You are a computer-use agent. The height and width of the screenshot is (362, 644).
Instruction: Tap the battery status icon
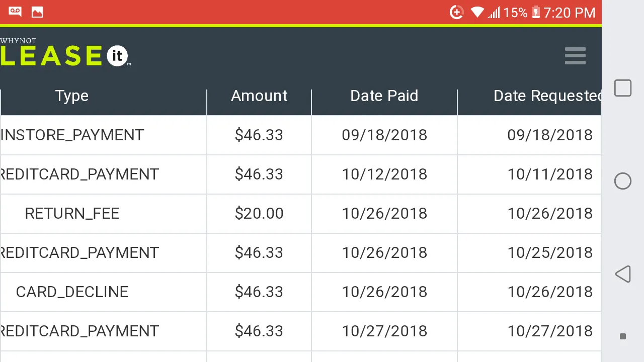pyautogui.click(x=536, y=12)
